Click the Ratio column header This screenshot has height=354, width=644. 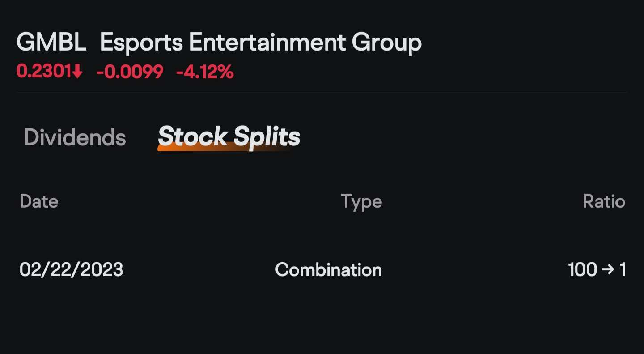(x=604, y=201)
